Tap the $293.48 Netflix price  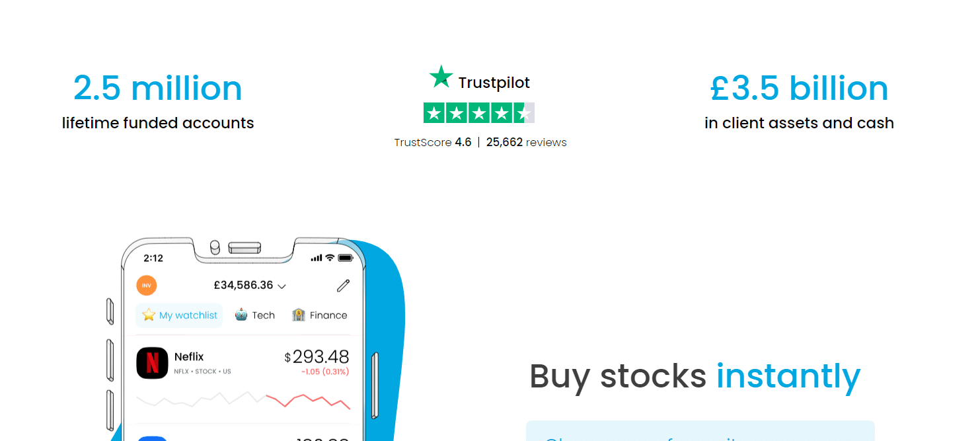tap(317, 357)
